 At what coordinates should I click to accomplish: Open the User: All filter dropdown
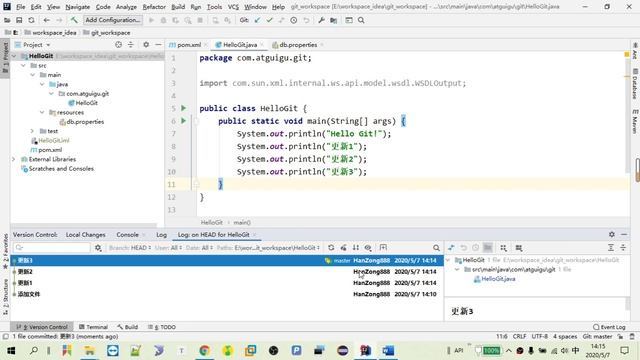point(168,248)
